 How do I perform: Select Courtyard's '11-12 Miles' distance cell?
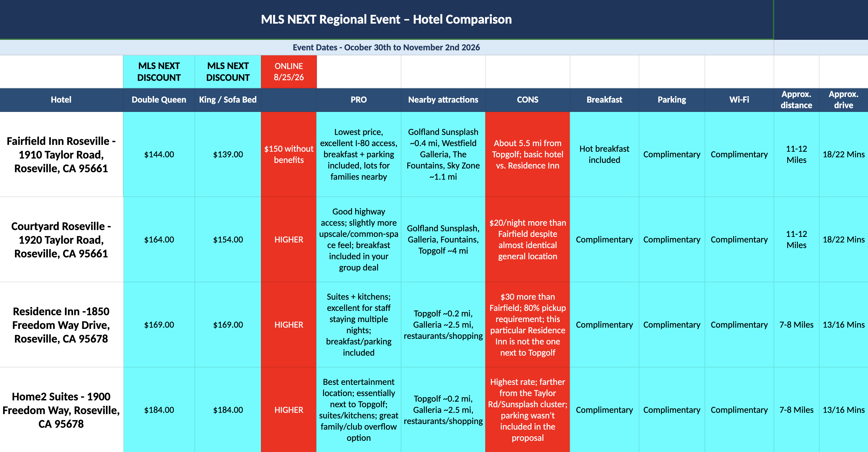tap(797, 240)
